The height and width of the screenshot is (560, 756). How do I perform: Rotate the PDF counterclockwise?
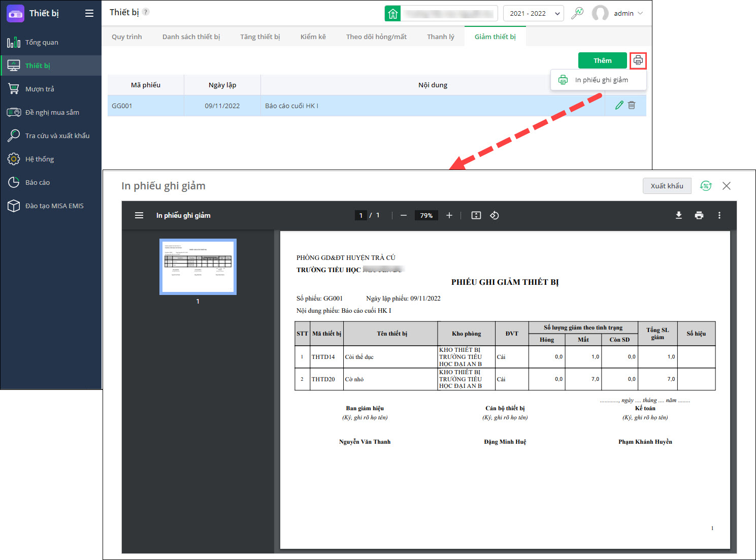[495, 215]
